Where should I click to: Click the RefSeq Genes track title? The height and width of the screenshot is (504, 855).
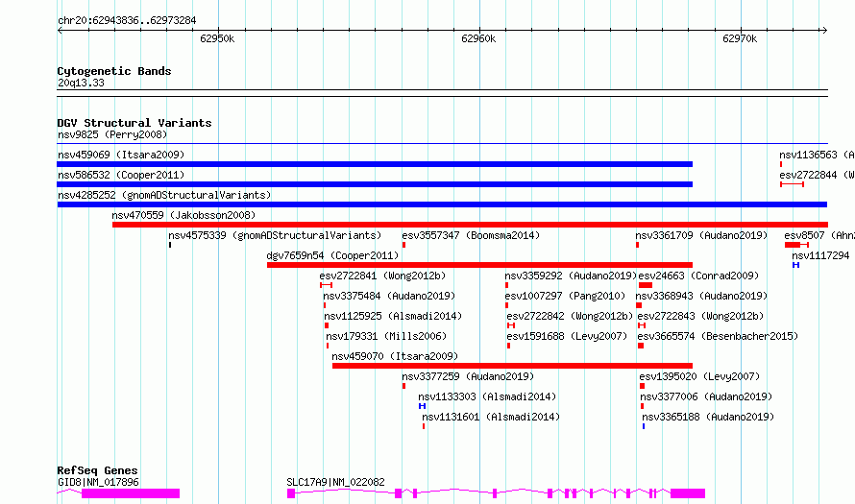tap(97, 470)
